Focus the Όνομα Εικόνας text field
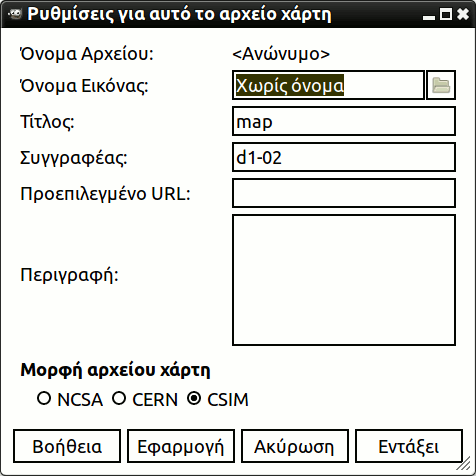476x476 pixels. point(328,85)
